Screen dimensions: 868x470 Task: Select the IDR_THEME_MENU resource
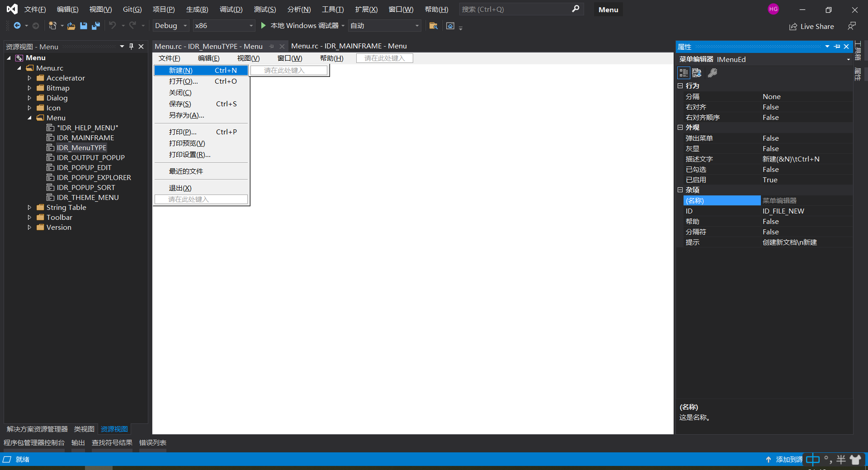pyautogui.click(x=87, y=198)
